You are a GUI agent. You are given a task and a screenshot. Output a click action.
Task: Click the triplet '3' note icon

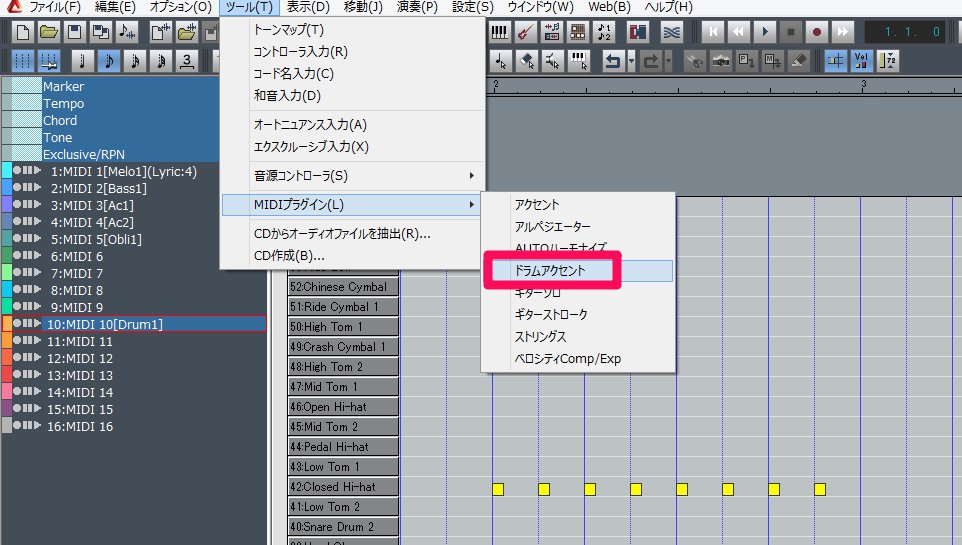187,61
